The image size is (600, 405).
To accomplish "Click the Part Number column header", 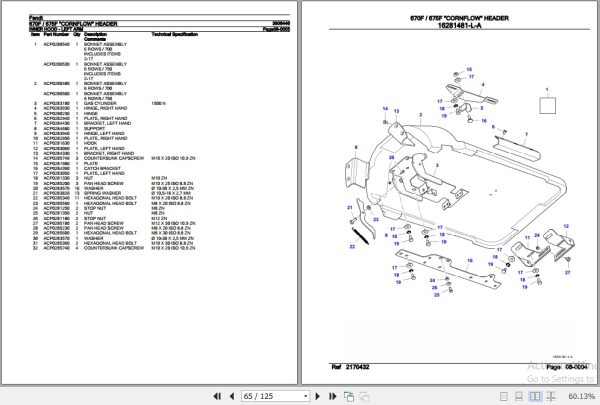I will (x=57, y=34).
